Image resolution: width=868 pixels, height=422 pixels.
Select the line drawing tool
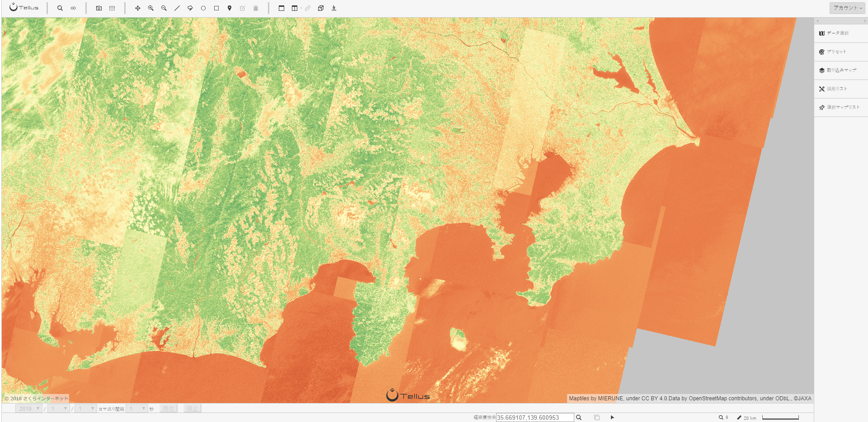pyautogui.click(x=177, y=8)
